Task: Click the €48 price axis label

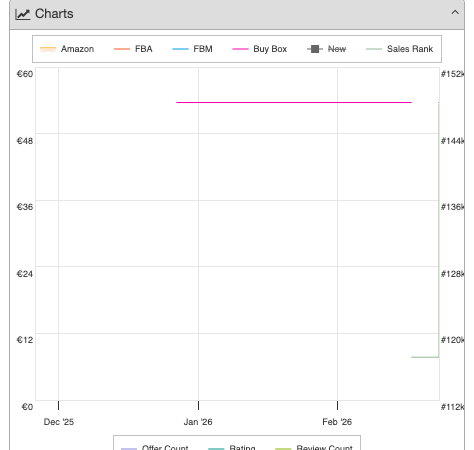Action: click(25, 141)
